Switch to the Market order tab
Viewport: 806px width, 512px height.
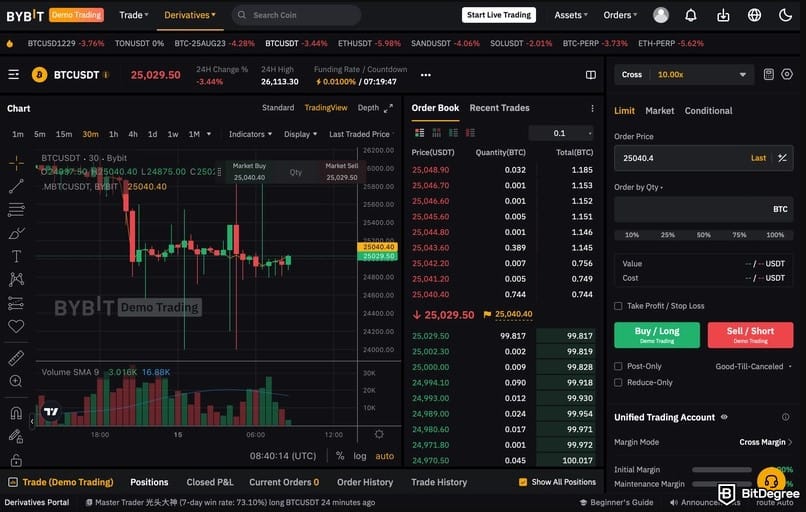pyautogui.click(x=660, y=111)
